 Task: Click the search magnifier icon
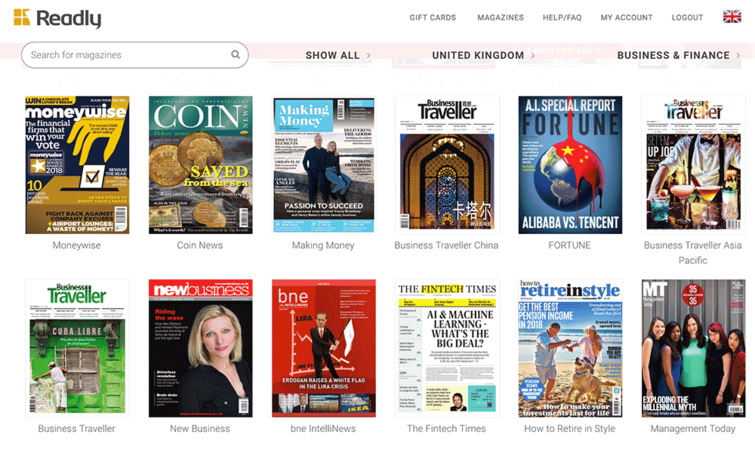click(235, 54)
